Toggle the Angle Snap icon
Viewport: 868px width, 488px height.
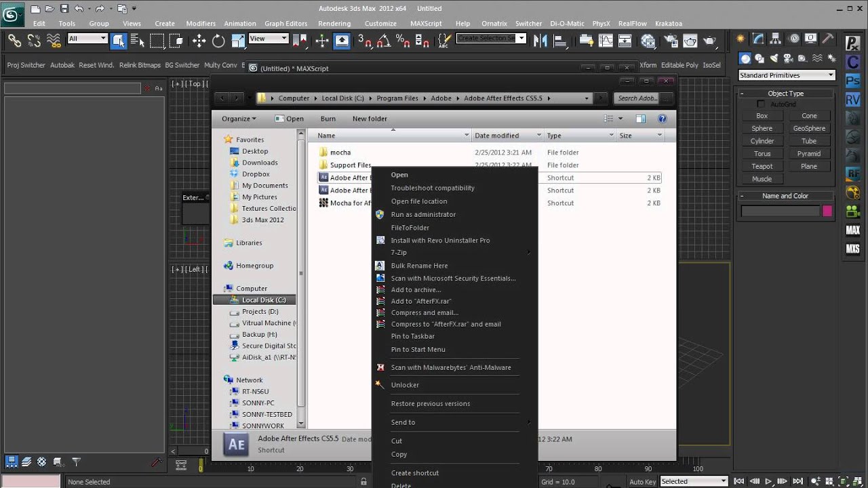click(x=384, y=41)
